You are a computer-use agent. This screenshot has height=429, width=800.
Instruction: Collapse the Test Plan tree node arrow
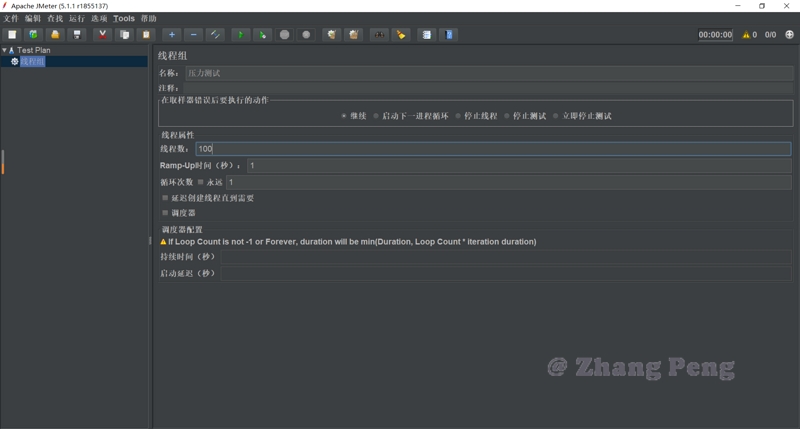4,49
